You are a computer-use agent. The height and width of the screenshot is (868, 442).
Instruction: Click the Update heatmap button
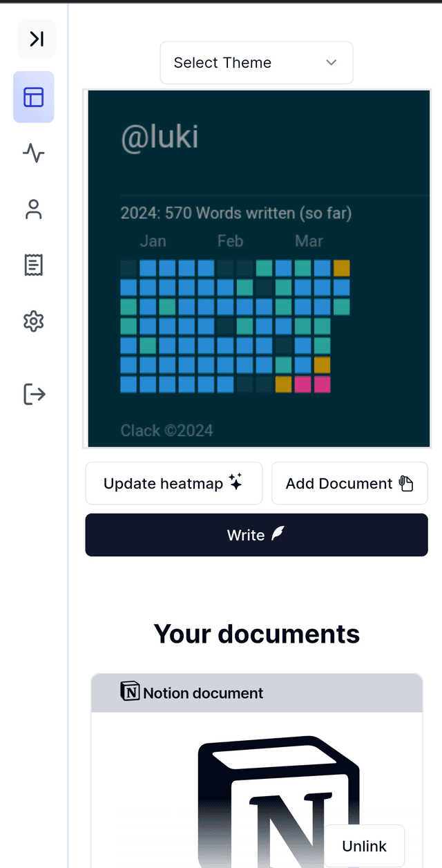173,483
